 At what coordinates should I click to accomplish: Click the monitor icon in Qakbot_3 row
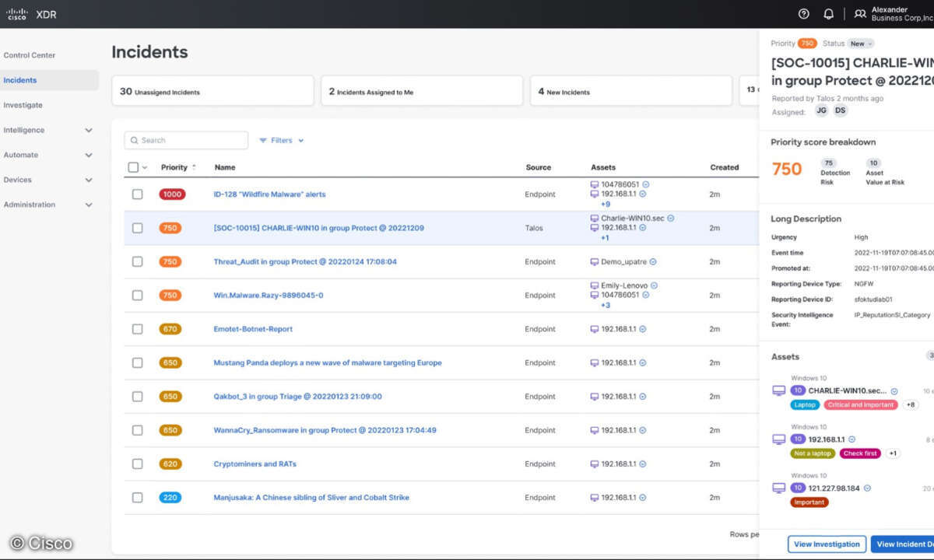595,397
